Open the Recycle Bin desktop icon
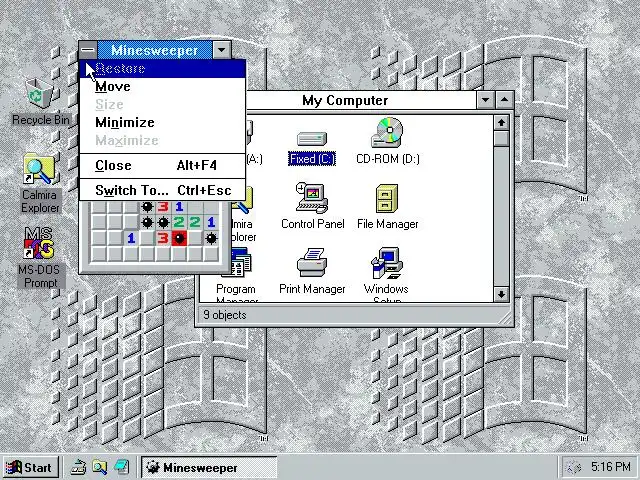The width and height of the screenshot is (640, 480). point(40,100)
